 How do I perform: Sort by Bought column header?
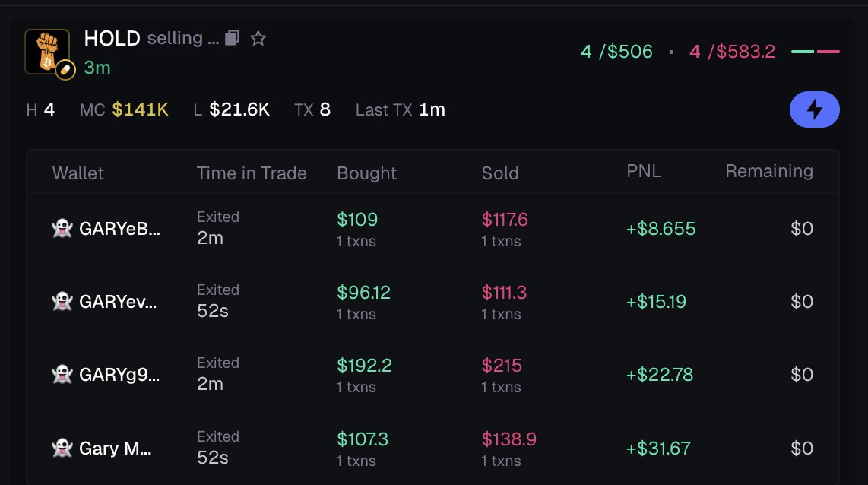coord(366,173)
